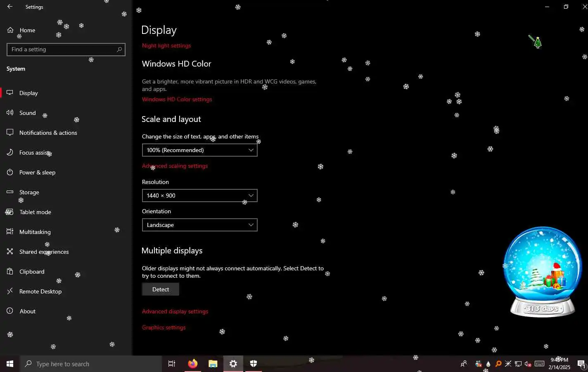Click the Multitasking sidebar icon

[10, 232]
